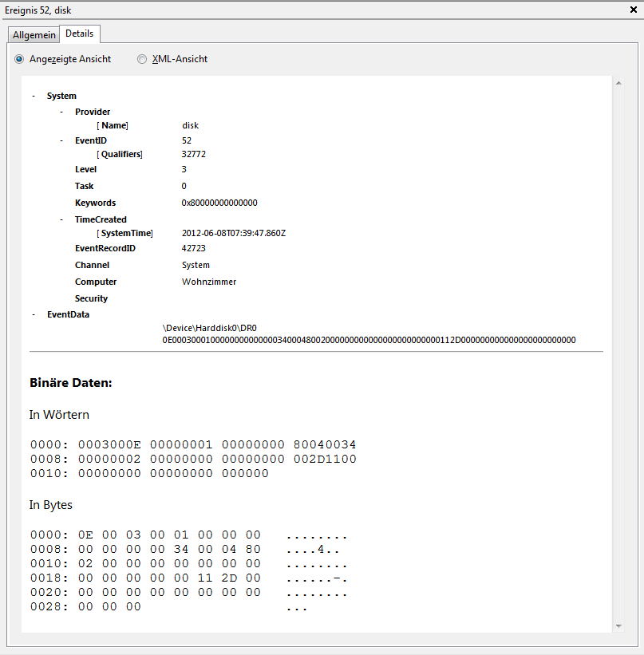644x655 pixels.
Task: Select the Angezeigte Ansicht radio button
Action: tap(19, 59)
